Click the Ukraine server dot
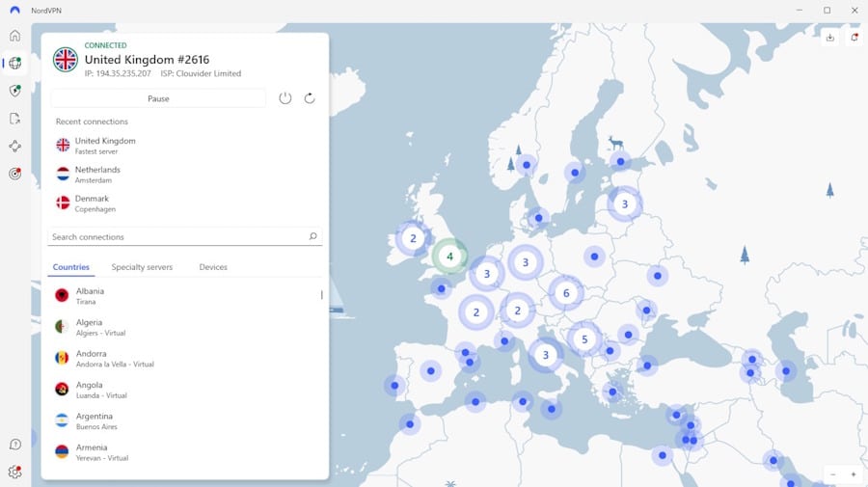The height and width of the screenshot is (487, 868). pyautogui.click(x=657, y=276)
